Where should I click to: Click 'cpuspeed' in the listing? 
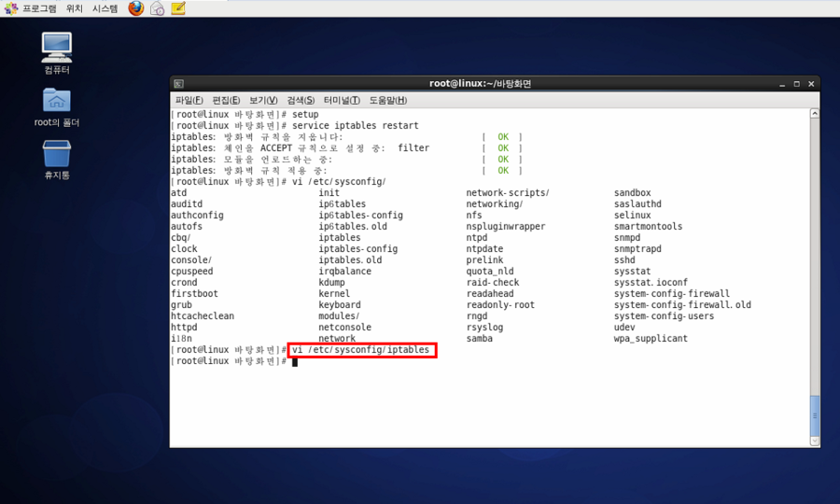tap(191, 272)
